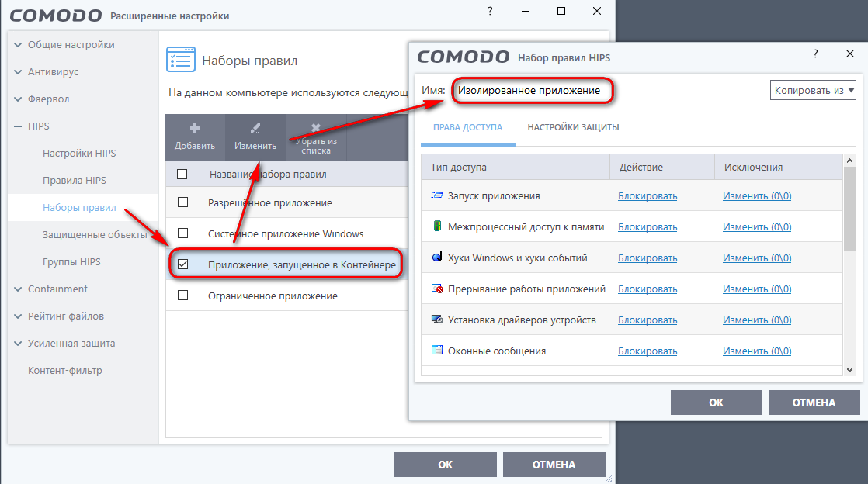Screen dimensions: 868x484
Task: Click ОТМЕНА in Расширенные настройки window
Action: click(x=554, y=465)
